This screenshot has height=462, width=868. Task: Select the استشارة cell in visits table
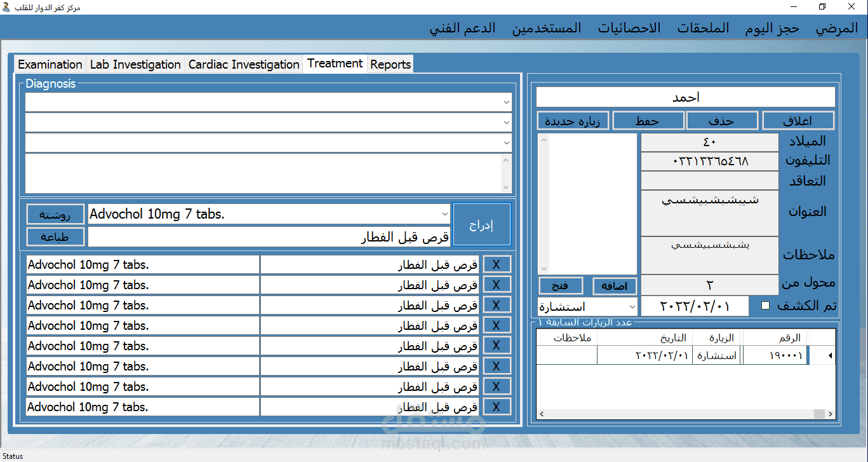[x=716, y=355]
